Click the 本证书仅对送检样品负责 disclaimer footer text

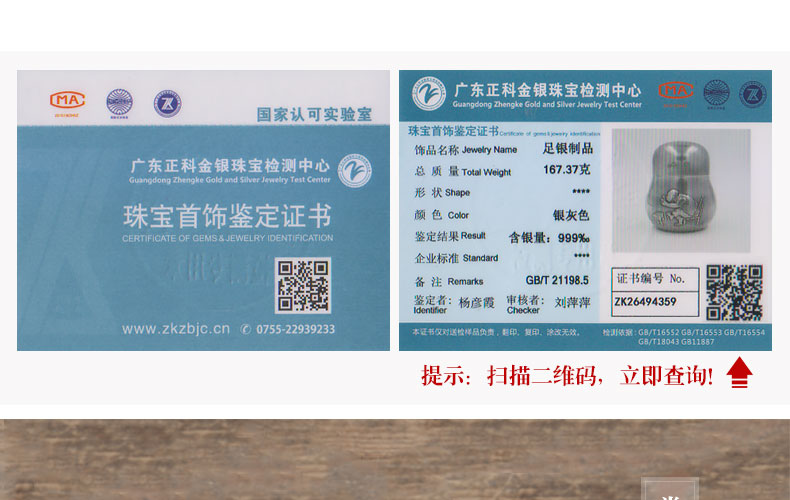point(496,332)
